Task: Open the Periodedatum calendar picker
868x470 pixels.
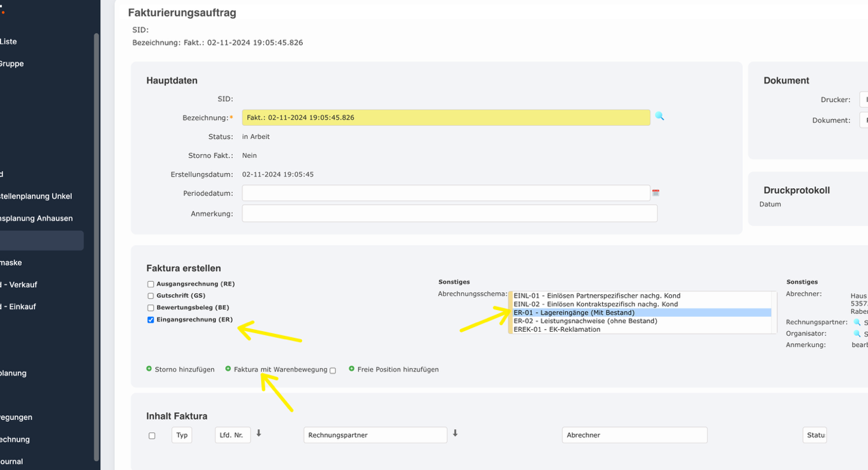Action: point(656,192)
